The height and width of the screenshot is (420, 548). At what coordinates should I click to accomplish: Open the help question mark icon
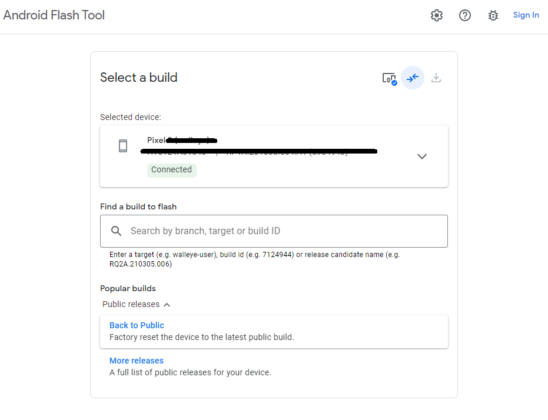pos(465,15)
